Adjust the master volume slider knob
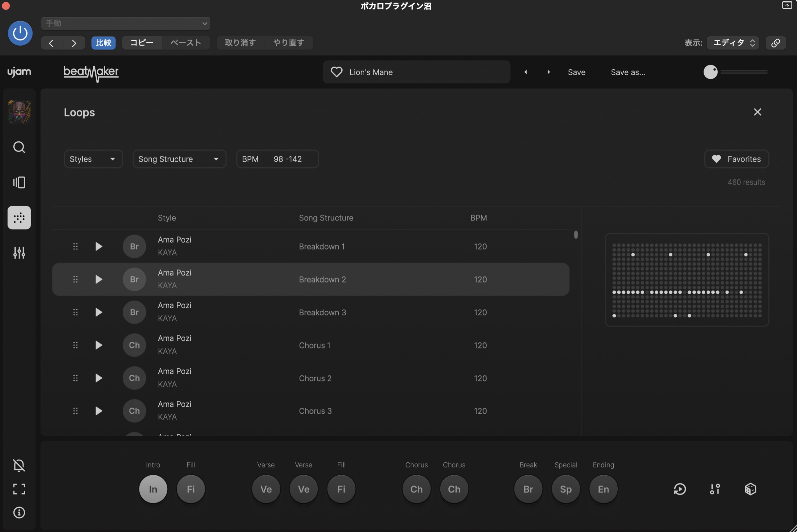The image size is (797, 532). pyautogui.click(x=710, y=72)
